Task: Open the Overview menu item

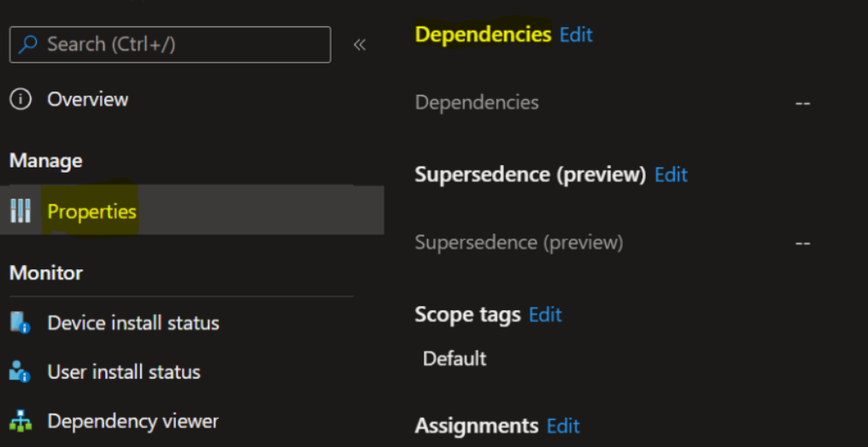Action: click(x=87, y=99)
